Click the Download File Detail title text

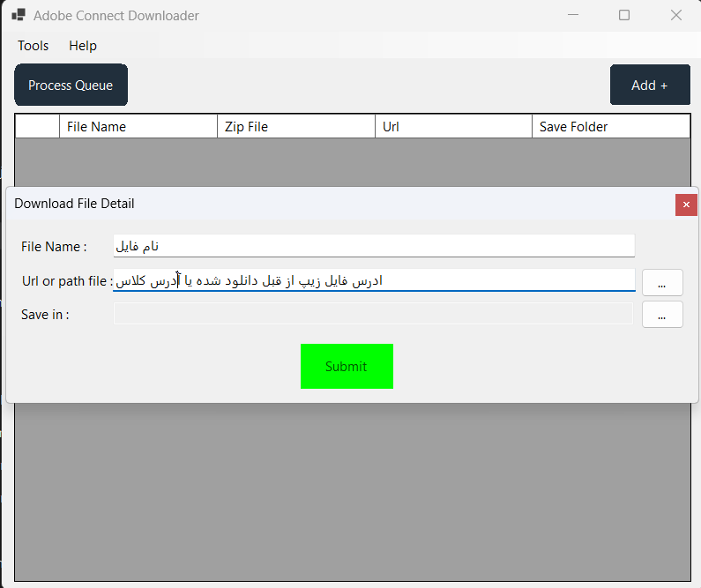(x=74, y=204)
